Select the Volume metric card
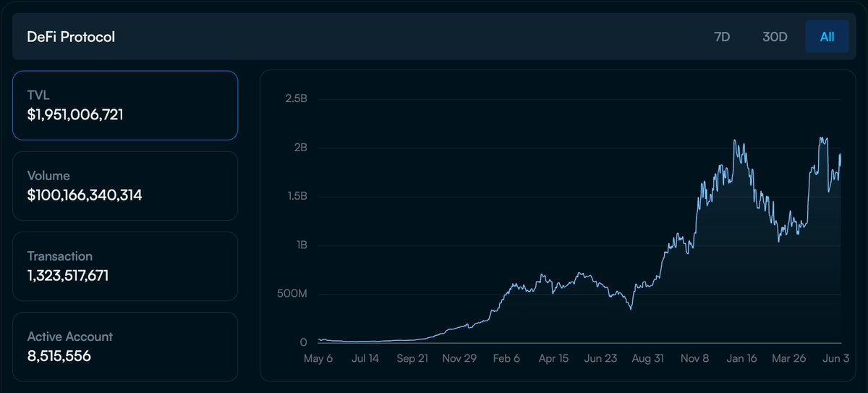Screen dimensions: 868x393 tap(125, 186)
